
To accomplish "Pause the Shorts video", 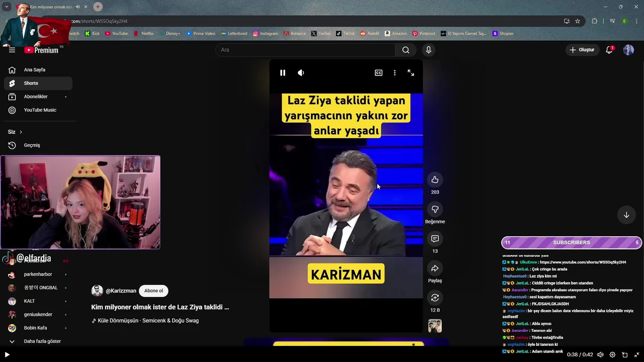I will click(x=283, y=73).
